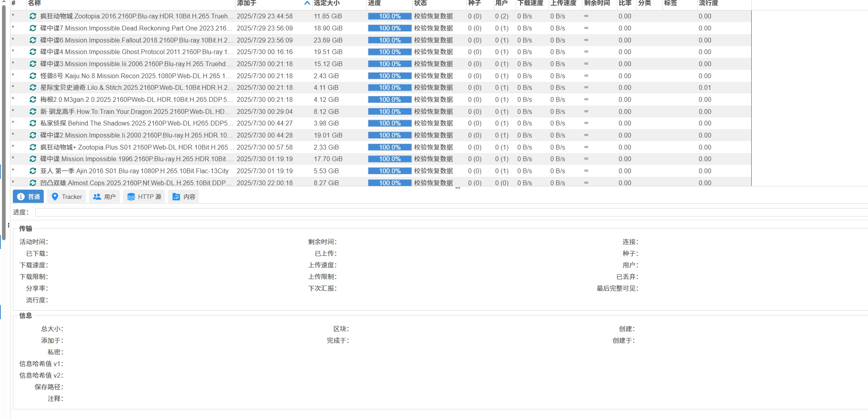Click status icon of 碟中谍7 Dead Reckoning torrent

coord(33,28)
